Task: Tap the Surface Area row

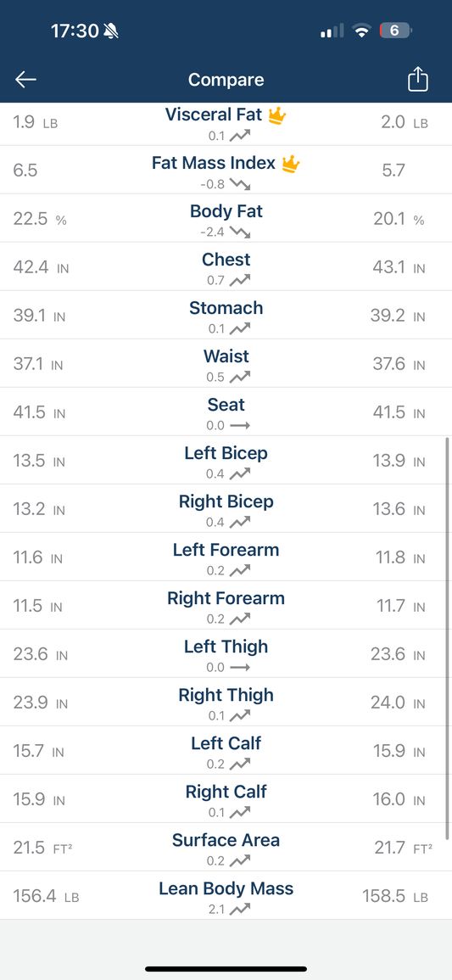Action: pyautogui.click(x=226, y=848)
